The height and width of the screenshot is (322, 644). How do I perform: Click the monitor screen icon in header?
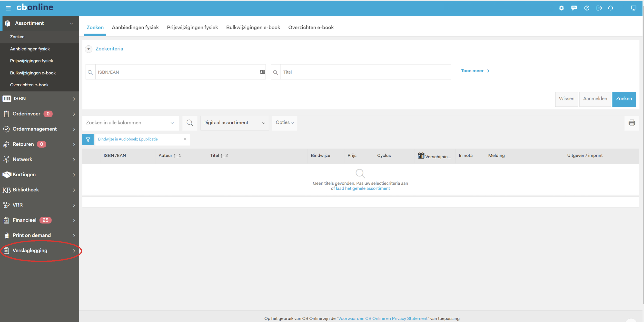click(x=634, y=8)
